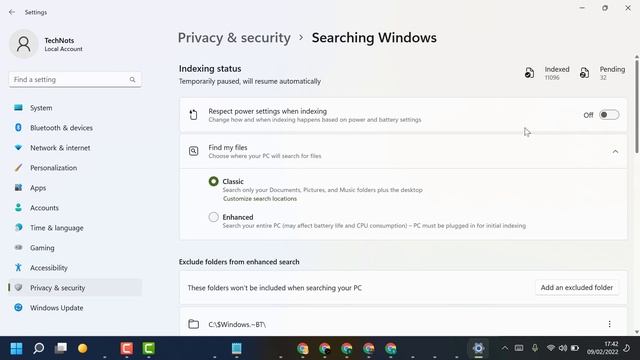Open Apps settings in sidebar
The width and height of the screenshot is (640, 360).
pos(75,188)
